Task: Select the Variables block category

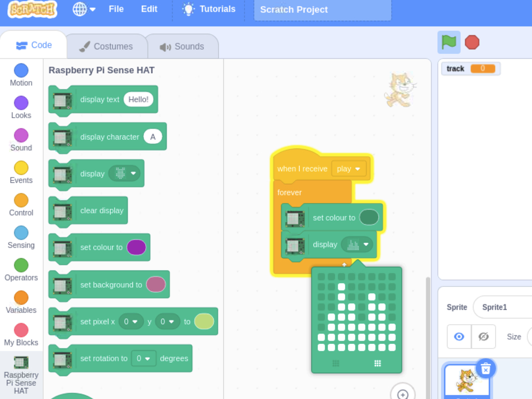Action: [x=21, y=303]
